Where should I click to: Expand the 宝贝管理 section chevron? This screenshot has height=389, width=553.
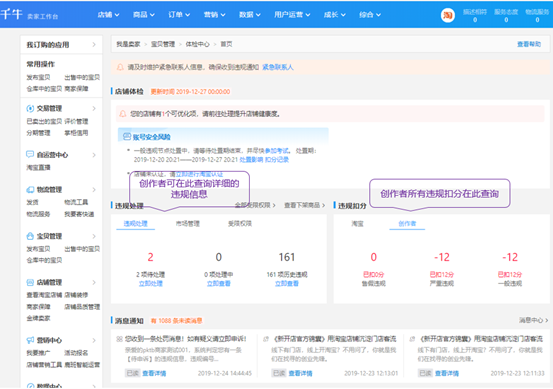(x=94, y=236)
